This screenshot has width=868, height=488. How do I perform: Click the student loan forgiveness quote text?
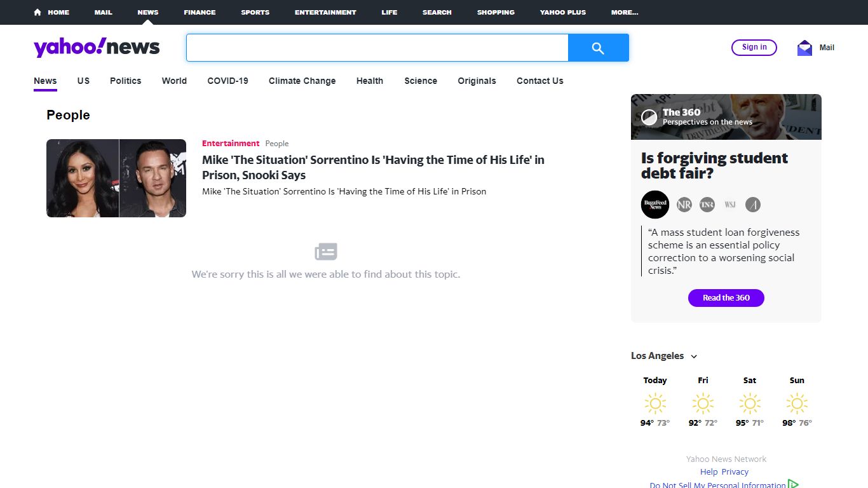724,251
